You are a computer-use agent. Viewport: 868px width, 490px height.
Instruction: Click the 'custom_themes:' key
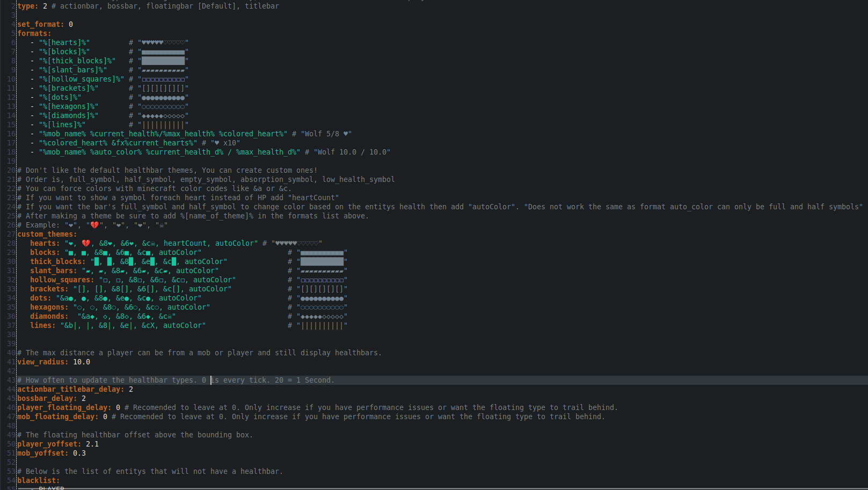pyautogui.click(x=47, y=234)
